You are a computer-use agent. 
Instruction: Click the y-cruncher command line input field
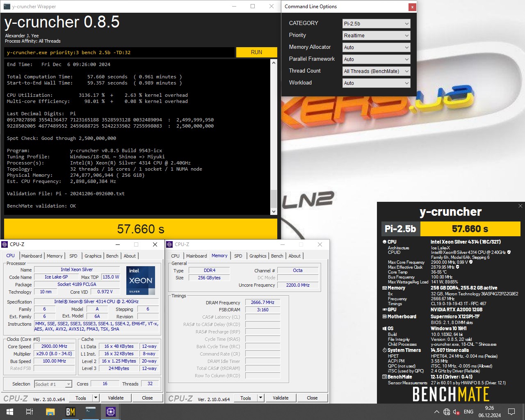pyautogui.click(x=119, y=52)
